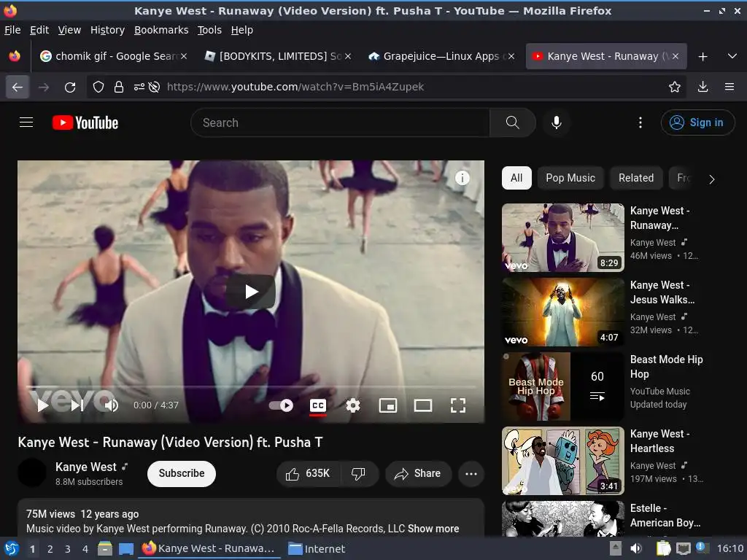Toggle the autoplay switch
Screen dimensions: 747x560
coord(281,405)
